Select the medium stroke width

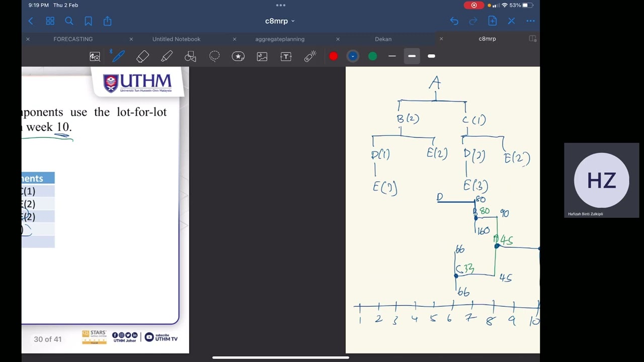pyautogui.click(x=412, y=56)
